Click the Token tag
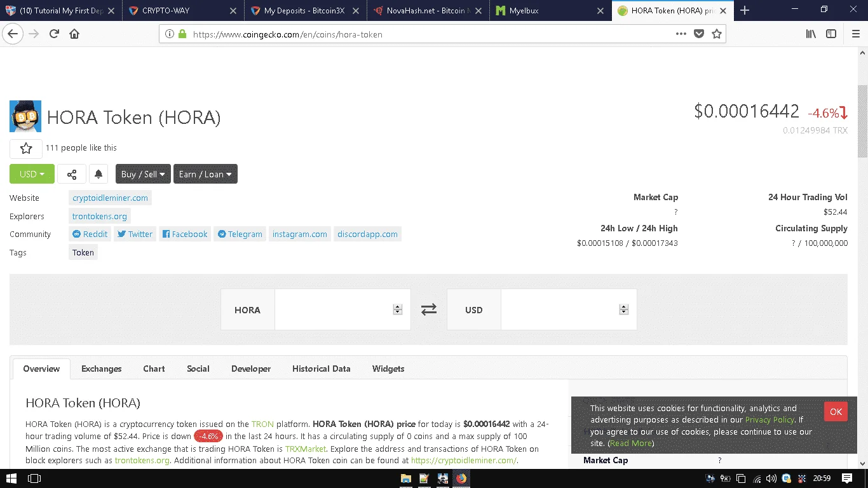 pyautogui.click(x=83, y=252)
